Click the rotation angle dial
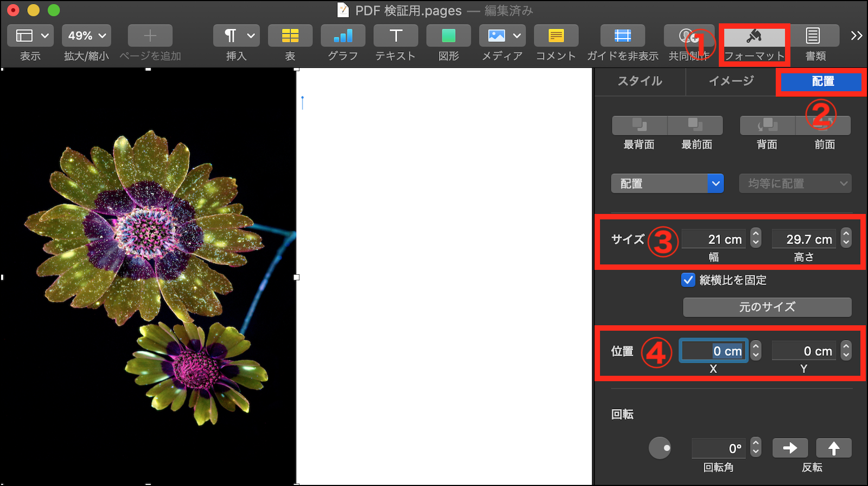Image resolution: width=868 pixels, height=486 pixels. coord(660,448)
